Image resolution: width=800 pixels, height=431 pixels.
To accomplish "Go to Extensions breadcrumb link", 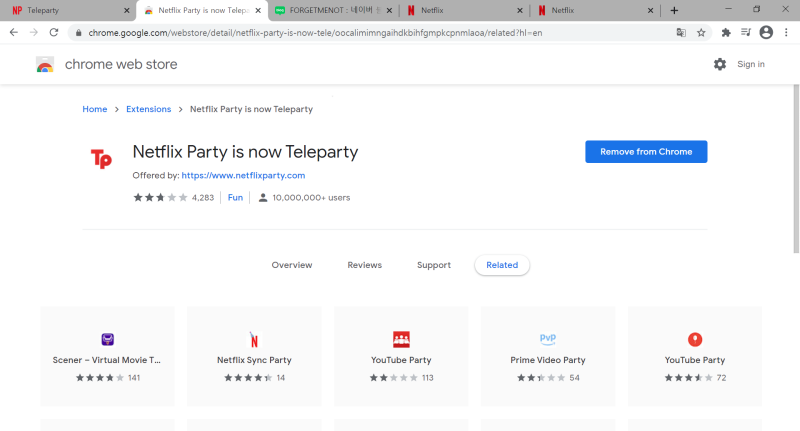I will 148,109.
